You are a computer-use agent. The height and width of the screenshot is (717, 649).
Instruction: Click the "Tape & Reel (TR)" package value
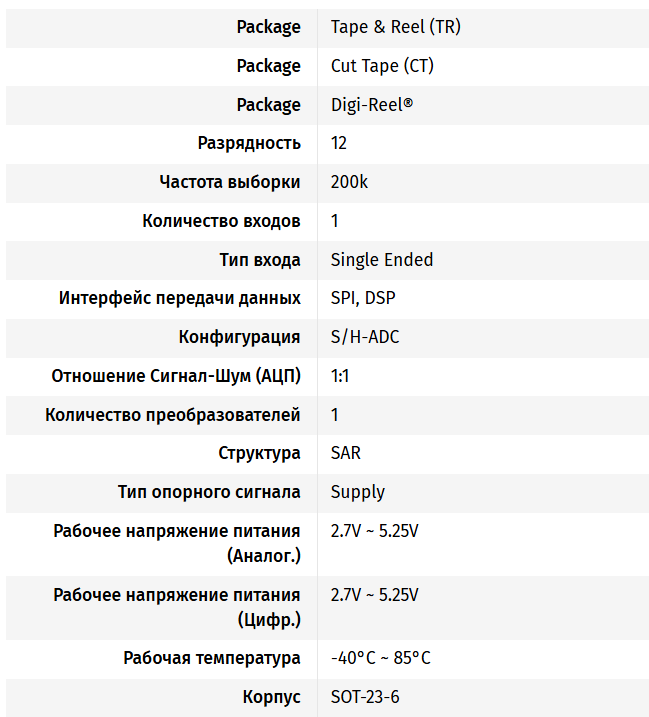[395, 27]
